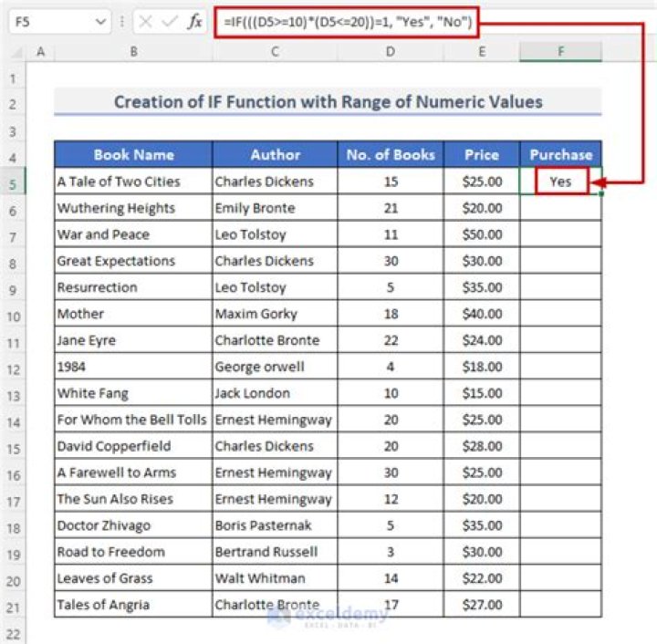
Task: Click the $27.00 price cell
Action: [x=482, y=604]
